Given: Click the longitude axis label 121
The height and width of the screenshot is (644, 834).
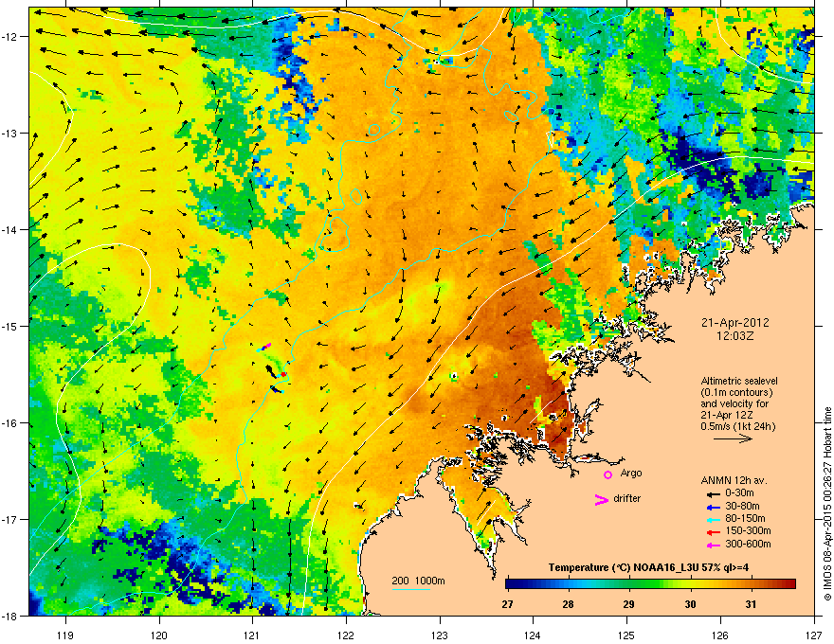Looking at the screenshot, I should pos(252,635).
